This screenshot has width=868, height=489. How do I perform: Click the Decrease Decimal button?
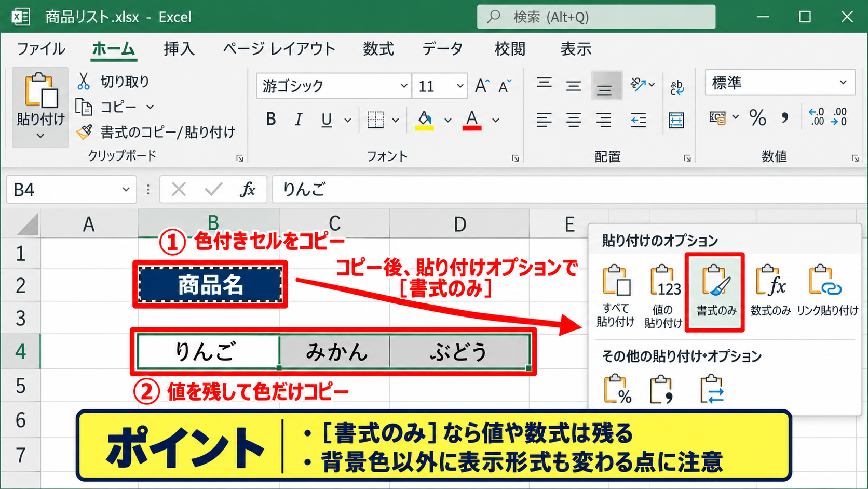pos(839,116)
